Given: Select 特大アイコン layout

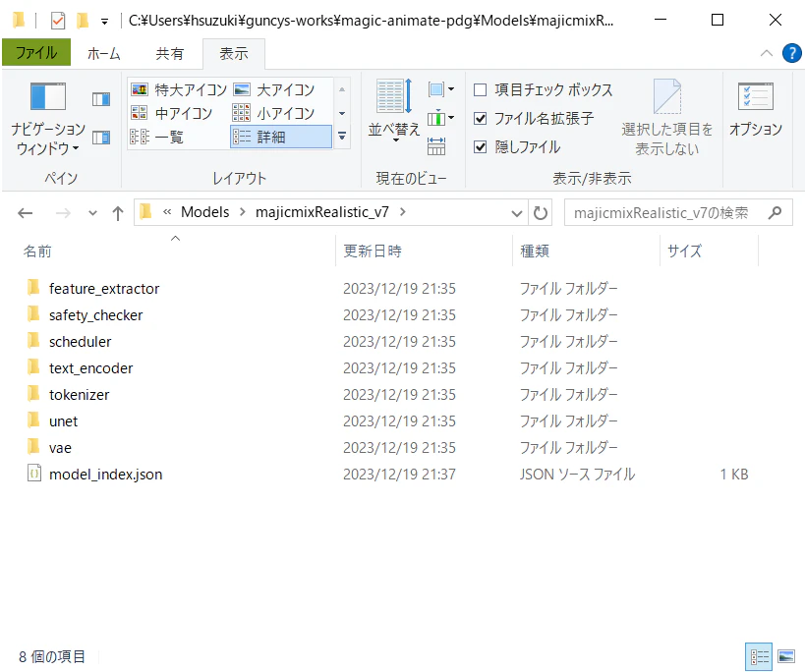Looking at the screenshot, I should pos(178,89).
